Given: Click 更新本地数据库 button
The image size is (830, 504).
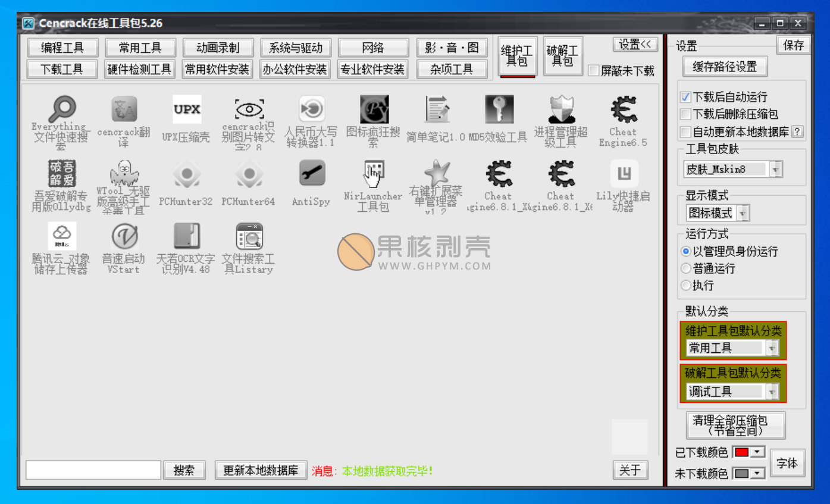Looking at the screenshot, I should pos(261,470).
